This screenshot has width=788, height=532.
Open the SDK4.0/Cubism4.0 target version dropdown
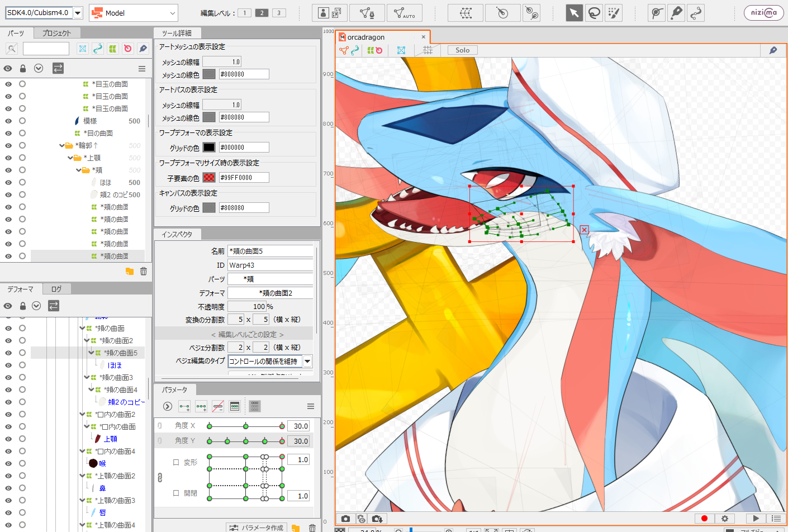point(78,13)
